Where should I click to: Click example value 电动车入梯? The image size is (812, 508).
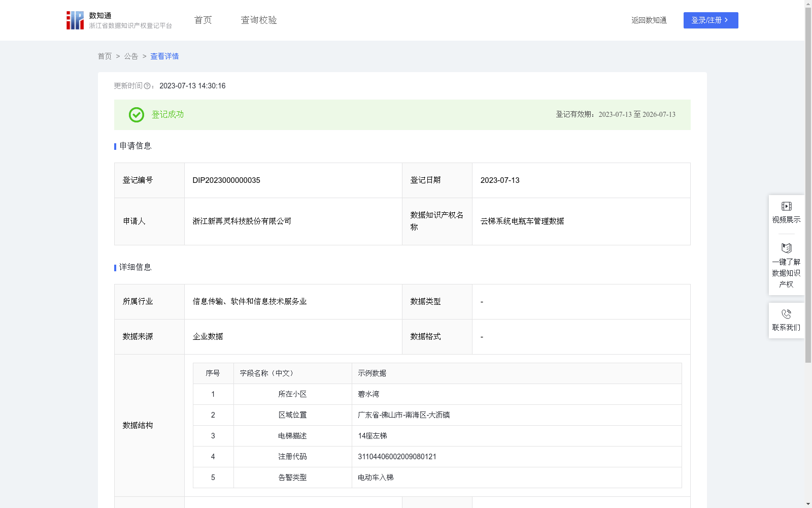coord(376,478)
